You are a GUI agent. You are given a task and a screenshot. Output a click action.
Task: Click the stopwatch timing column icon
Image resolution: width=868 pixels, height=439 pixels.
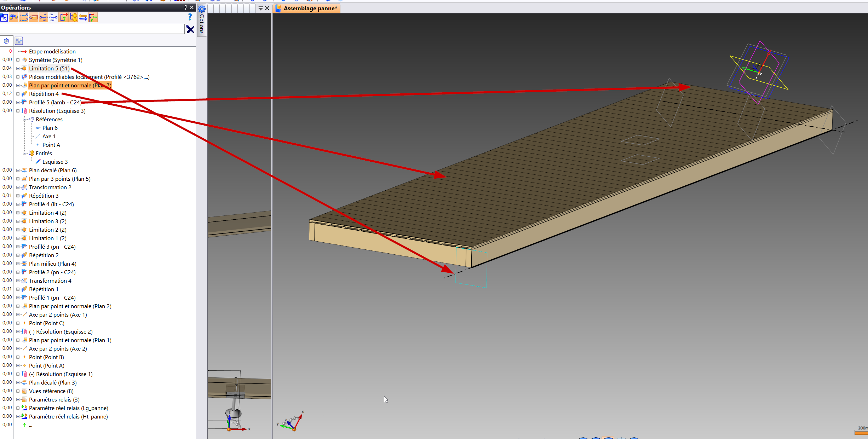[x=6, y=41]
